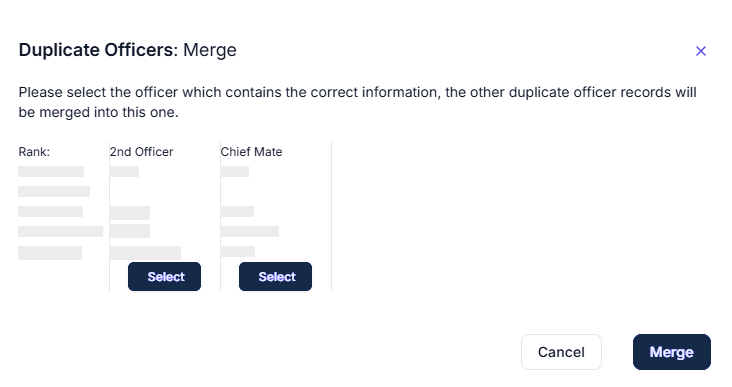
Task: Click the third placeholder bar in label column
Action: click(x=50, y=211)
